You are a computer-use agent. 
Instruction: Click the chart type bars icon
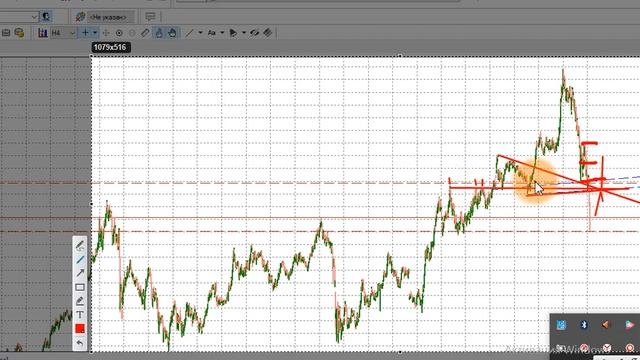tap(42, 33)
